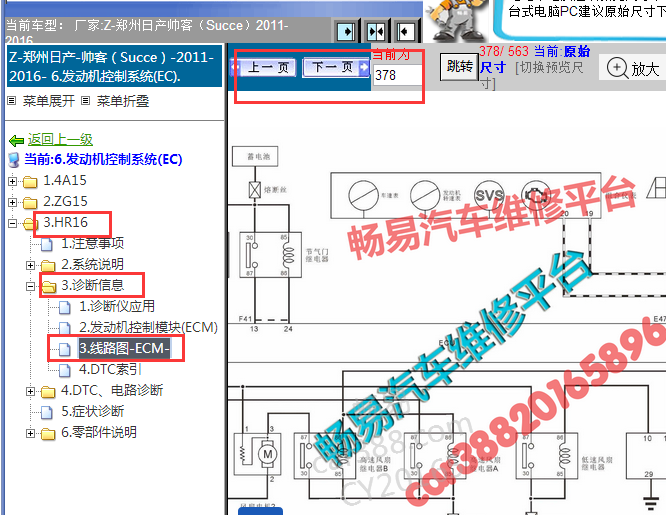The image size is (666, 515).
Task: Open the 2.ZG15 folder
Action: pyautogui.click(x=65, y=201)
